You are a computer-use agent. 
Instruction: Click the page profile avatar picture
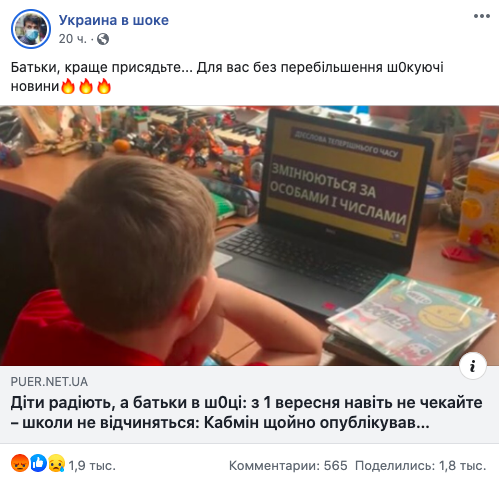coord(31,29)
